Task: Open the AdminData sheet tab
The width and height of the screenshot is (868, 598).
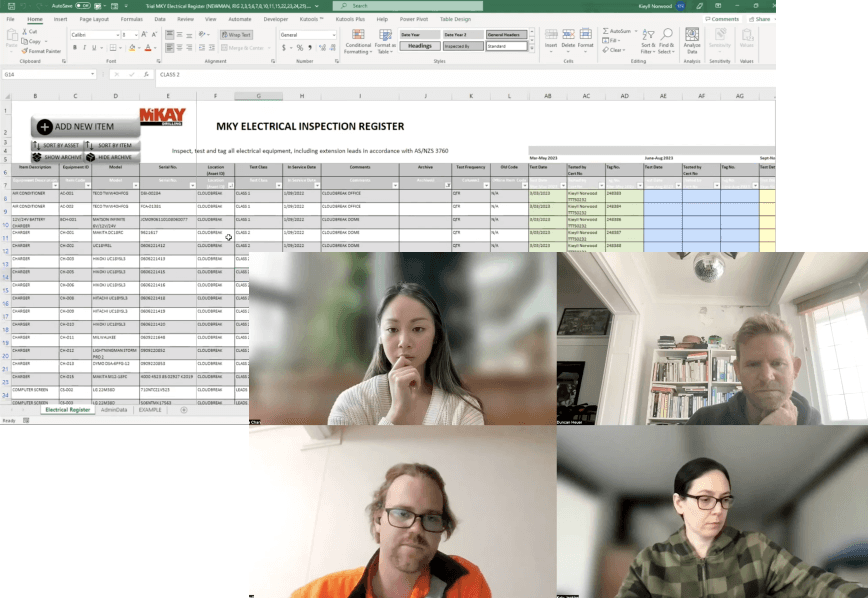Action: [x=114, y=410]
